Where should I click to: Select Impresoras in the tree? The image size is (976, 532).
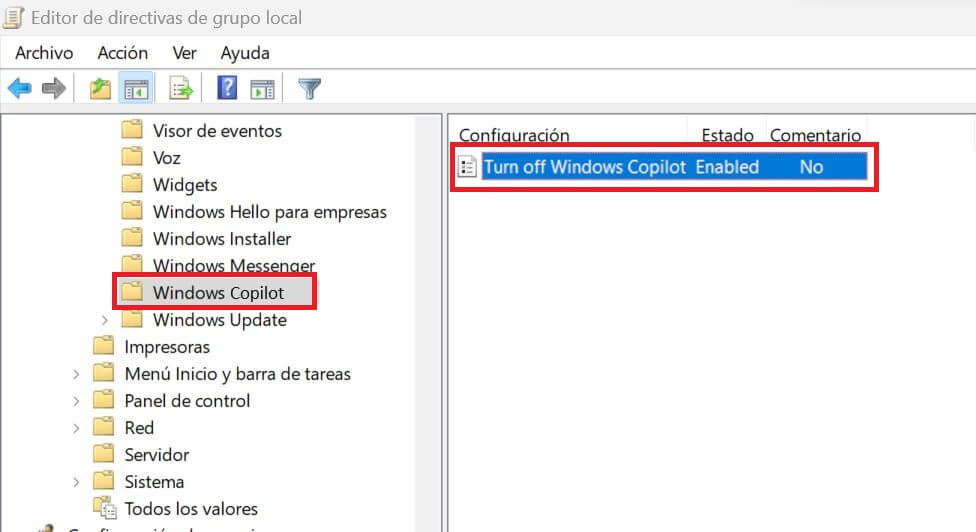(x=167, y=347)
